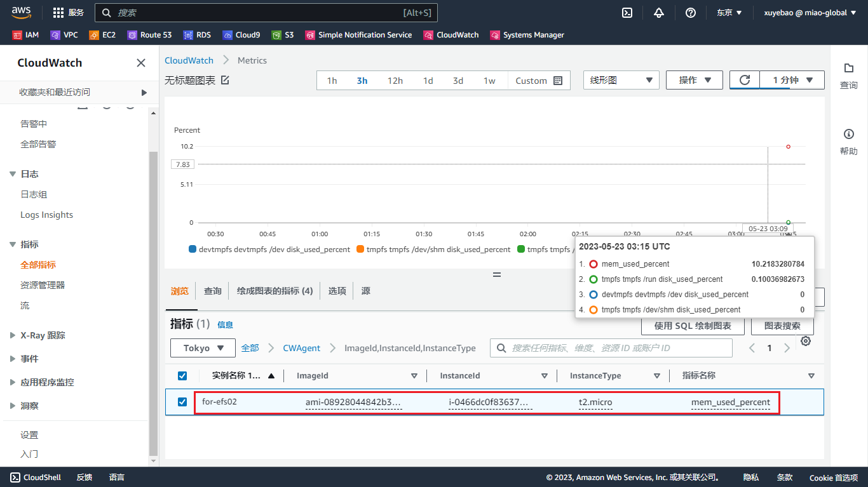Open the notifications bell
The image size is (868, 487).
pyautogui.click(x=659, y=13)
